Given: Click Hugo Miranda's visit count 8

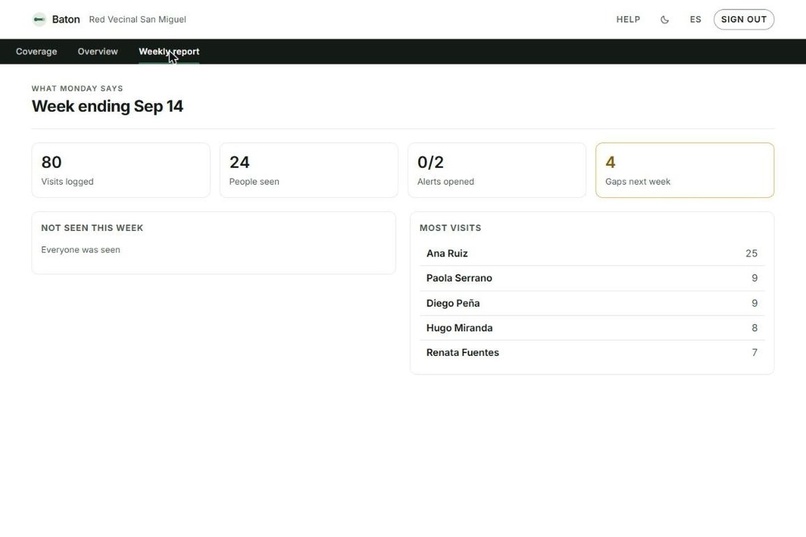Looking at the screenshot, I should click(x=754, y=328).
